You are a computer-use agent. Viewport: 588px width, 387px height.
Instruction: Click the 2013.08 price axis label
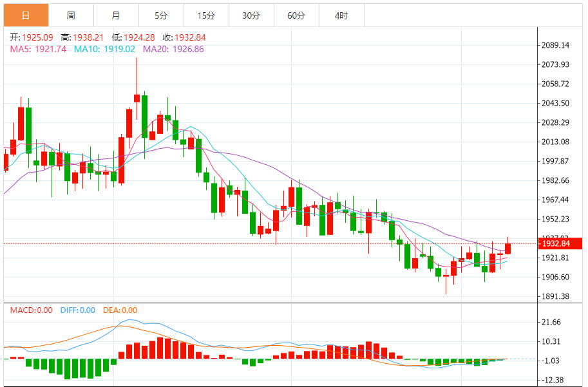coord(555,142)
